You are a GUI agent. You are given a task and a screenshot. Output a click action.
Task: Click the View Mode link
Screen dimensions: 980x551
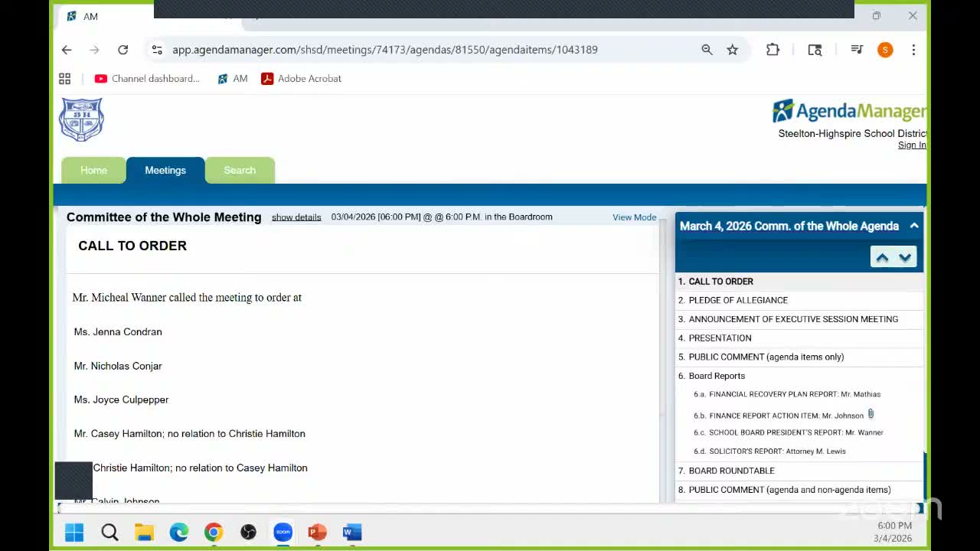635,217
